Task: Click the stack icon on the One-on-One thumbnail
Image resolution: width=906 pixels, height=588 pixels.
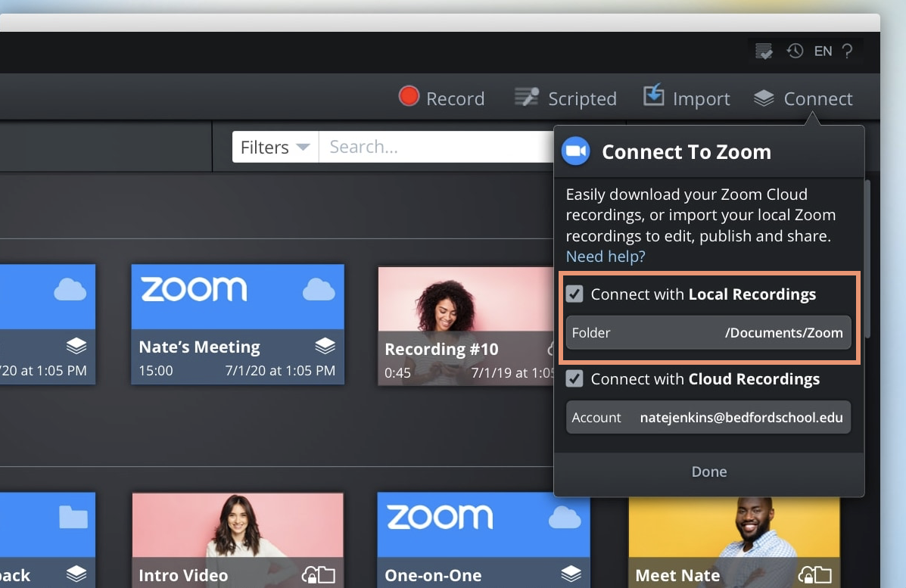Action: [x=571, y=575]
